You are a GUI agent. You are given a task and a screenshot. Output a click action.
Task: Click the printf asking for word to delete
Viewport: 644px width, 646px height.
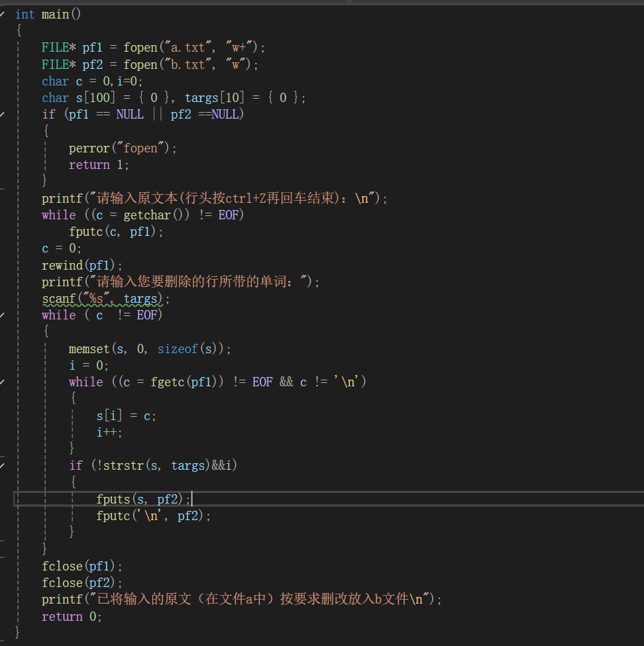[180, 282]
